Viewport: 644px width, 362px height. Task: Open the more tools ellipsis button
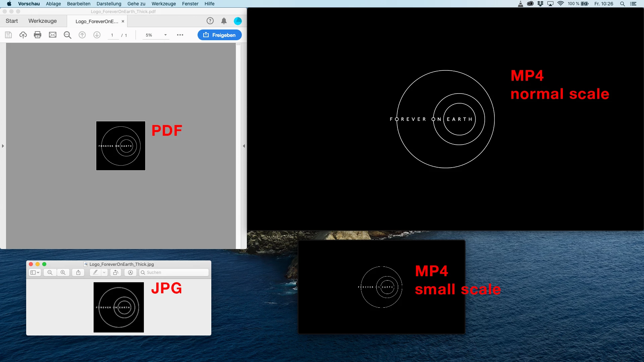click(x=180, y=35)
